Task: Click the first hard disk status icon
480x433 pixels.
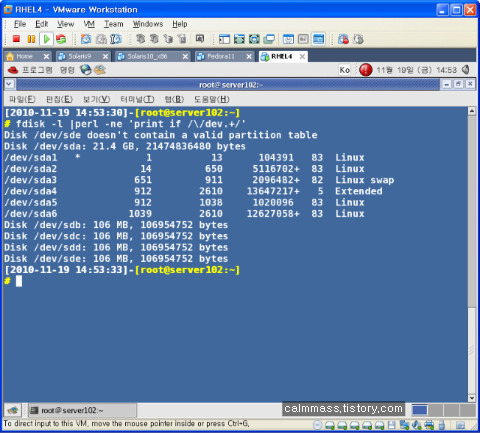Action: (x=330, y=425)
